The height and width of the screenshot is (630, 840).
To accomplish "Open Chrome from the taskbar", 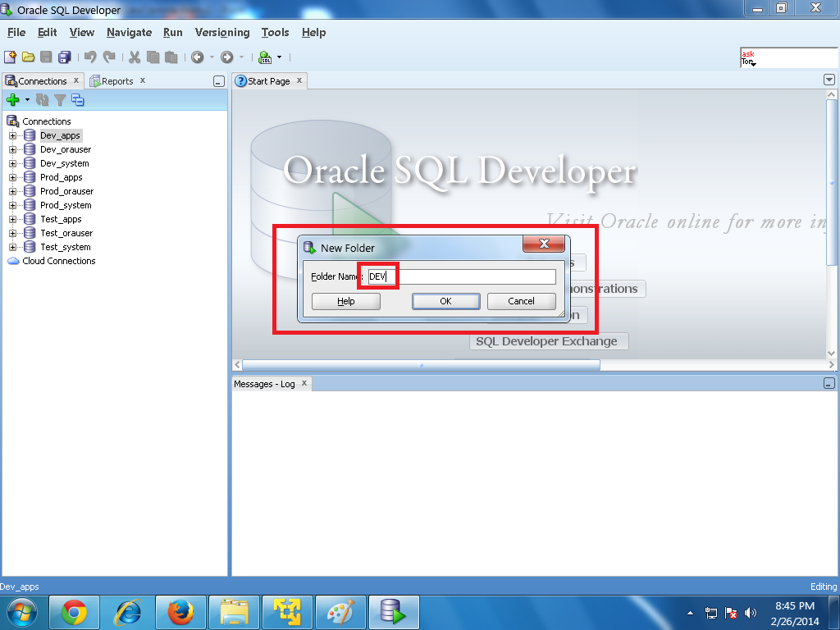I will pyautogui.click(x=74, y=612).
